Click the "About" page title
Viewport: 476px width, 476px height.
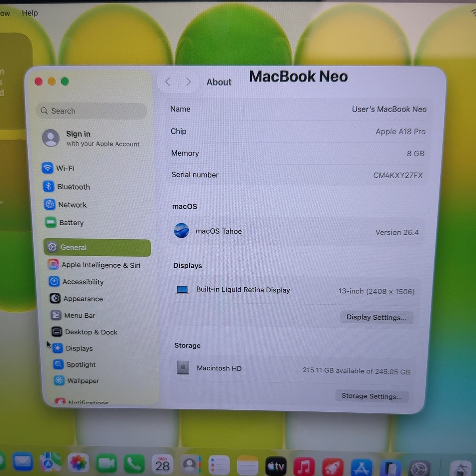[219, 82]
